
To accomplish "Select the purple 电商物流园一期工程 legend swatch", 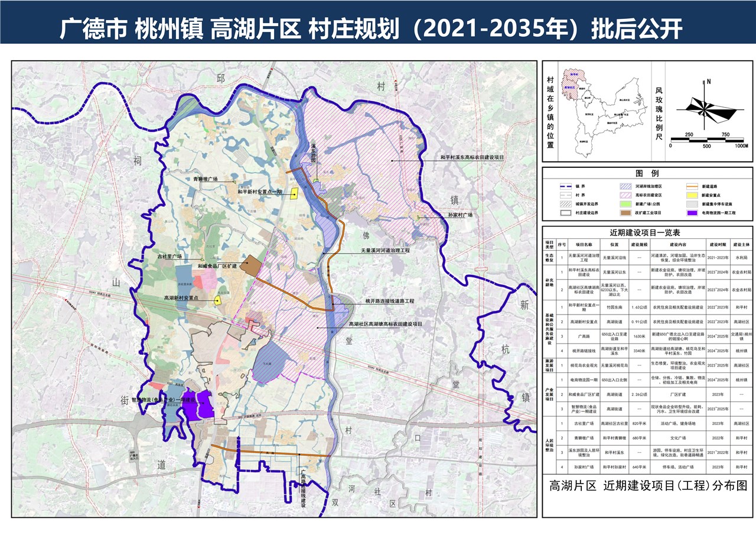I will 691,212.
